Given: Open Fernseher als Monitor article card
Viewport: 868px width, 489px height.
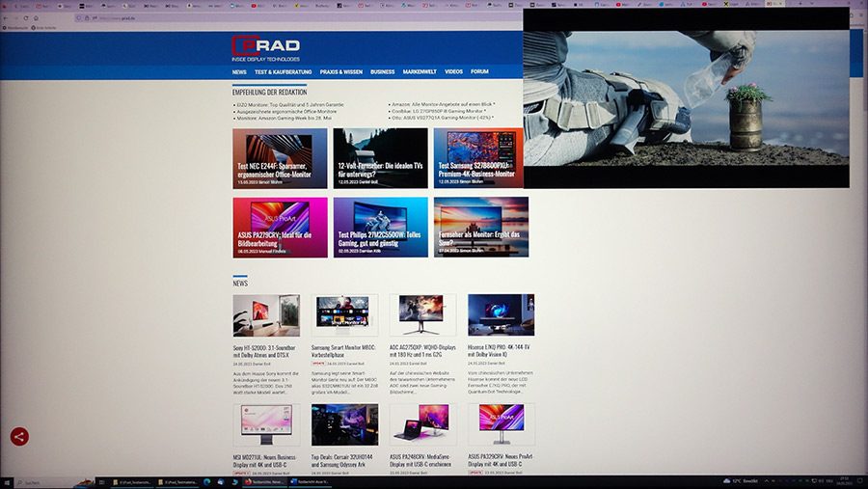Looking at the screenshot, I should [481, 227].
